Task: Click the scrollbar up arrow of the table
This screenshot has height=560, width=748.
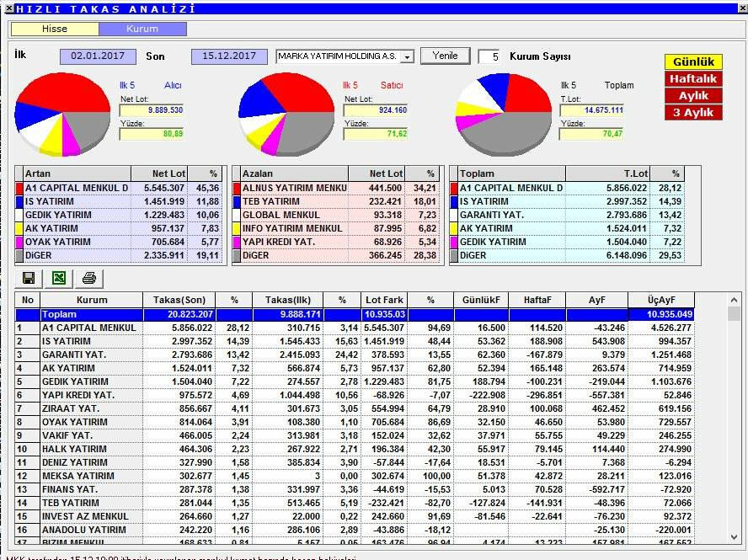Action: click(x=735, y=300)
